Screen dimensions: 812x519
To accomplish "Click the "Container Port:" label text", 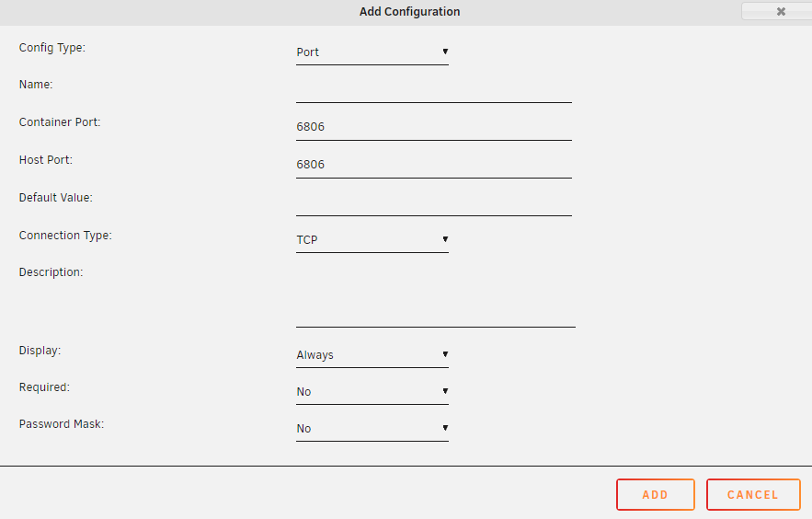I will point(60,122).
